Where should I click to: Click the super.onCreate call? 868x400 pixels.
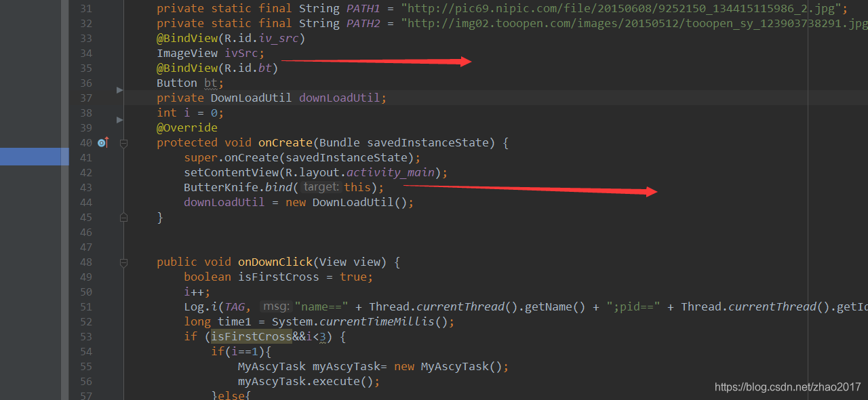(x=302, y=157)
